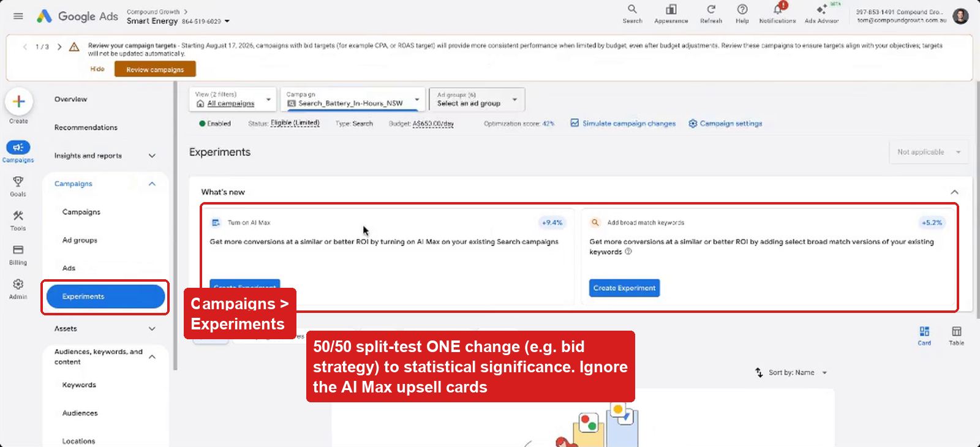Collapse Audiences, keywords, and content section
This screenshot has width=980, height=447.
(x=152, y=357)
